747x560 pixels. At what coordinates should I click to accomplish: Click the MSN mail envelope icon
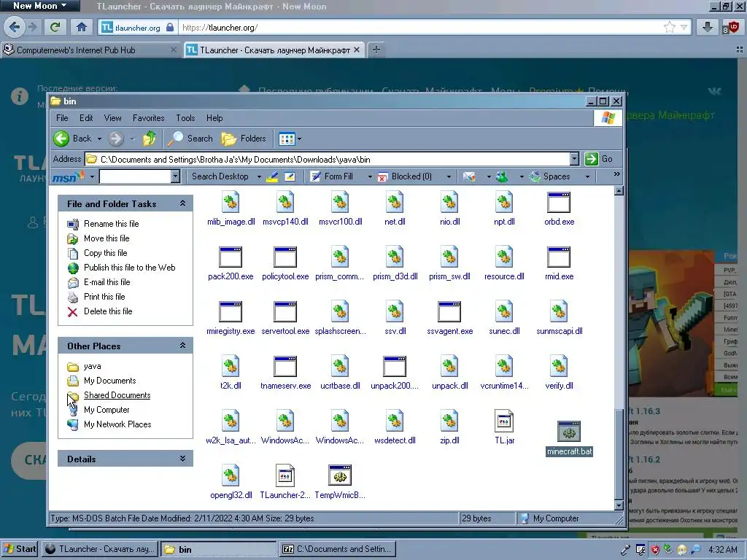click(469, 176)
